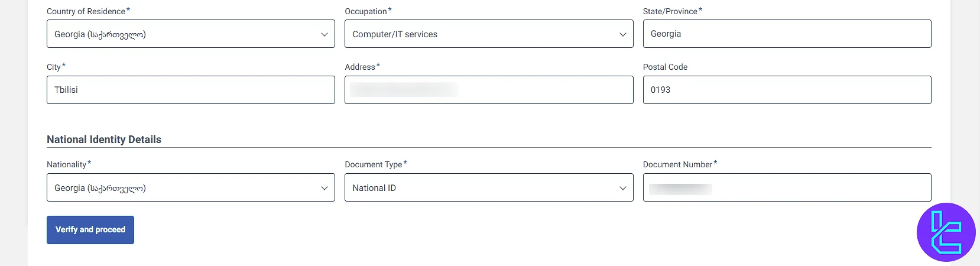
Task: Click the Document Number label
Action: coord(677,164)
